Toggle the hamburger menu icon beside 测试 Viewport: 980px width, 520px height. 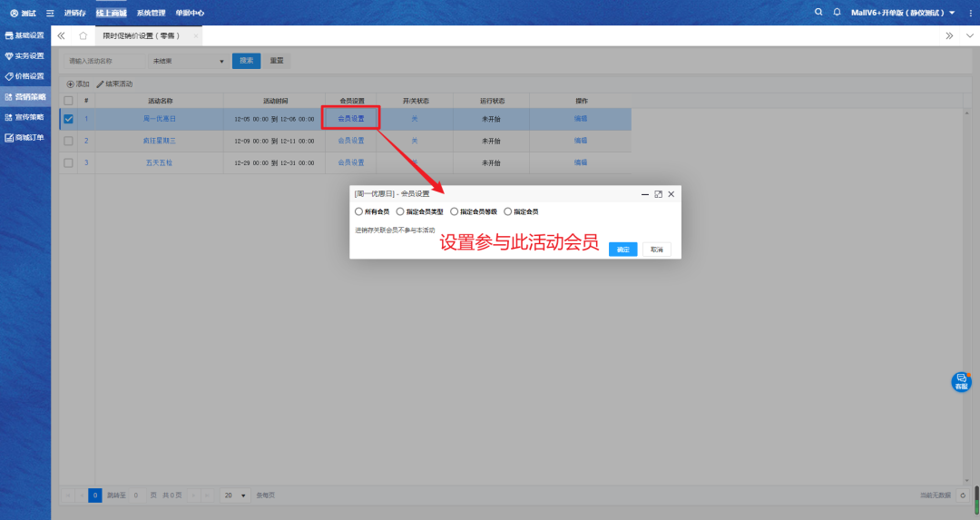tap(50, 13)
